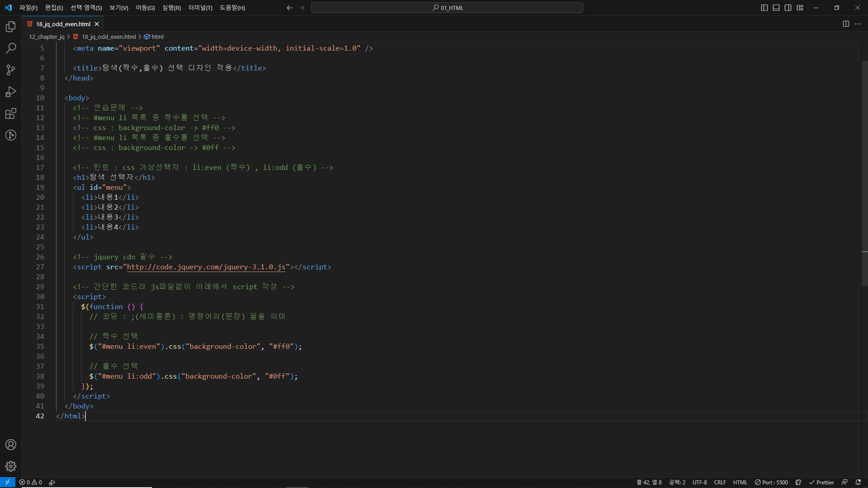This screenshot has width=868, height=488.
Task: Open the Manage gear icon
Action: (11, 466)
